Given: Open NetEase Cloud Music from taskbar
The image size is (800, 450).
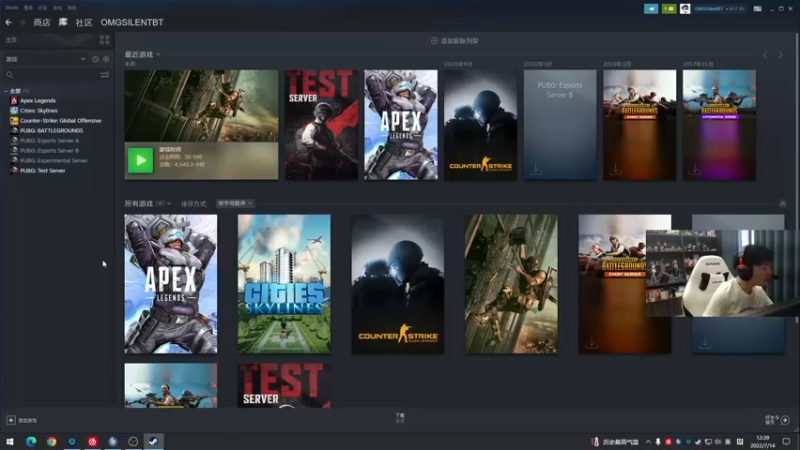Looking at the screenshot, I should (x=92, y=441).
